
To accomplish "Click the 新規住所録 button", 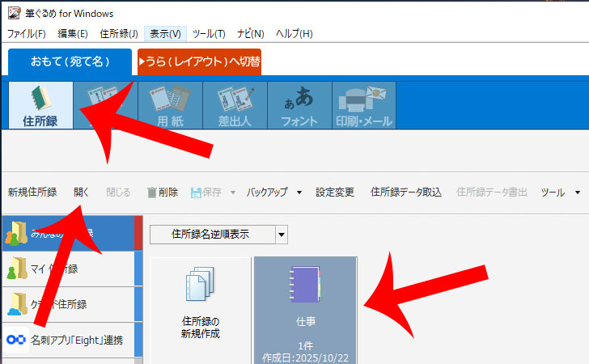I will click(x=32, y=193).
